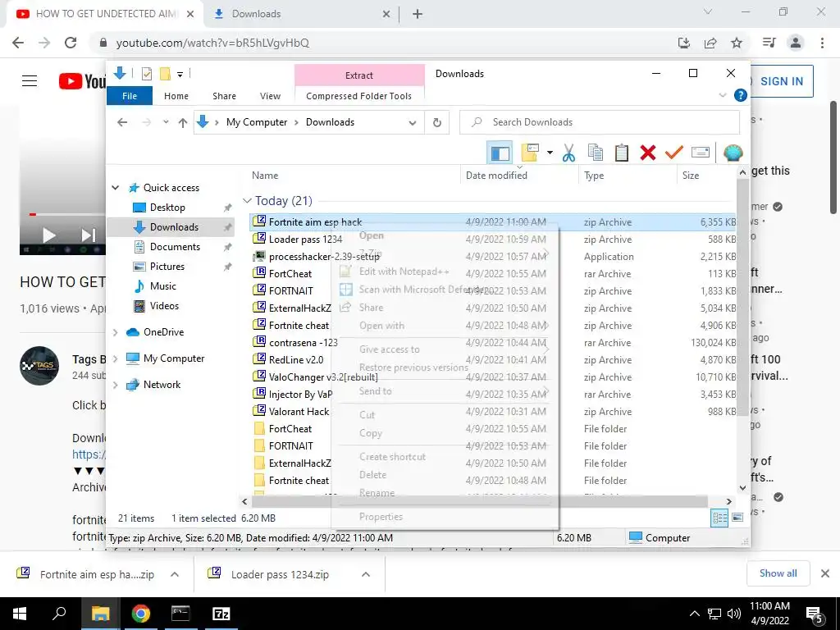Click the red X Delete toolbar icon
840x630 pixels.
click(648, 153)
